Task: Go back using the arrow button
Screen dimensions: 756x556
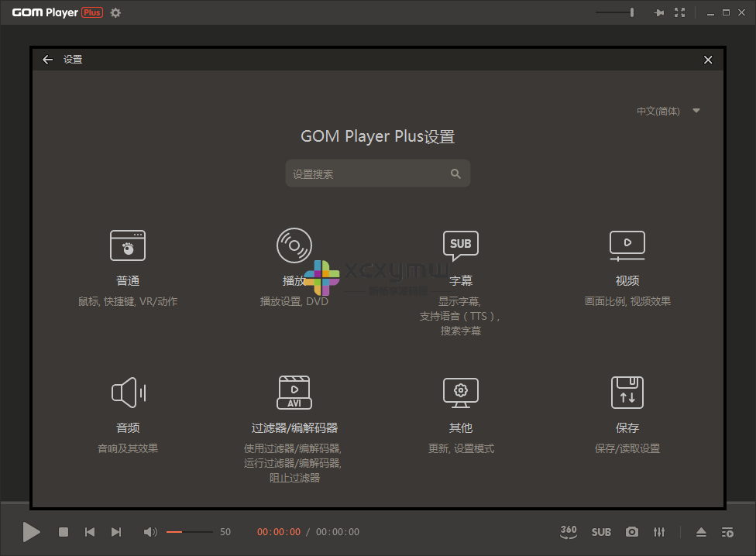Action: [47, 59]
